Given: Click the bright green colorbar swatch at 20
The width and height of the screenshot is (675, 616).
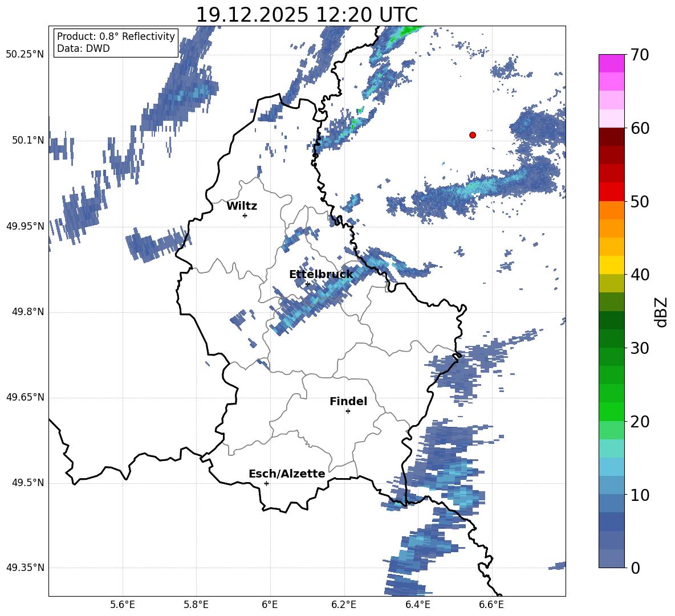Looking at the screenshot, I should tap(611, 412).
